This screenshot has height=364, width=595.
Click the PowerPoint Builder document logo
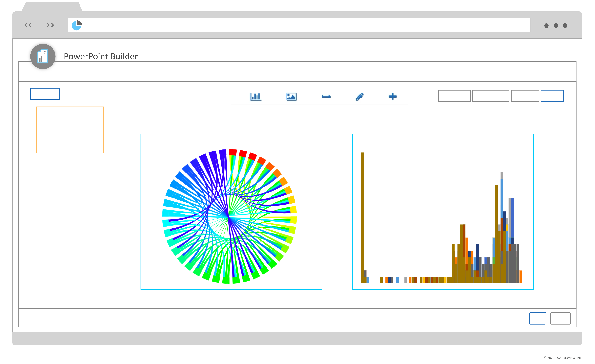tap(43, 56)
